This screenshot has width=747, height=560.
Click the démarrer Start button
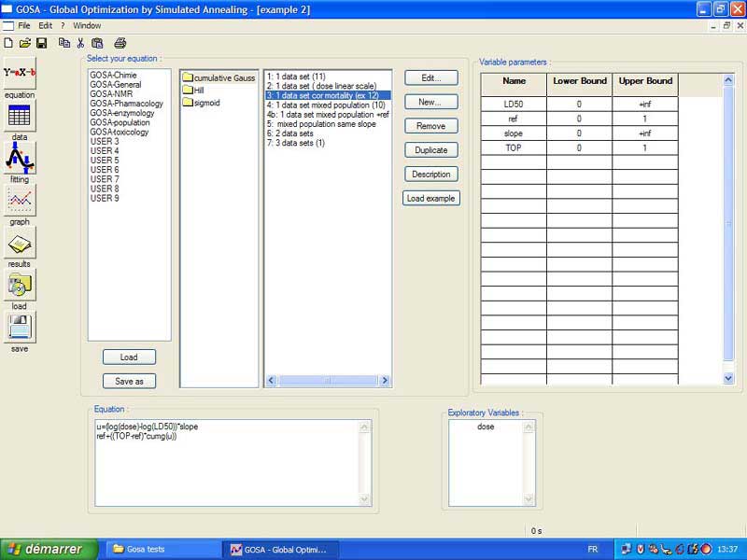(x=49, y=549)
